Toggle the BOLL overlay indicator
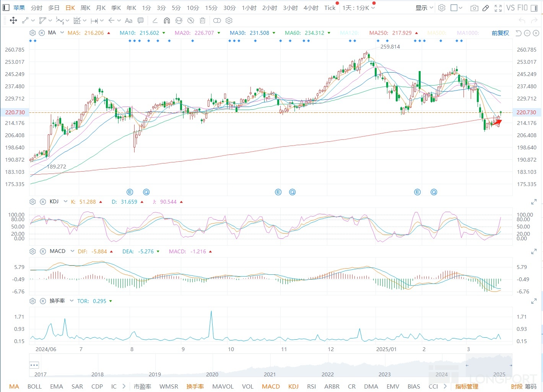The height and width of the screenshot is (392, 543). coord(34,386)
